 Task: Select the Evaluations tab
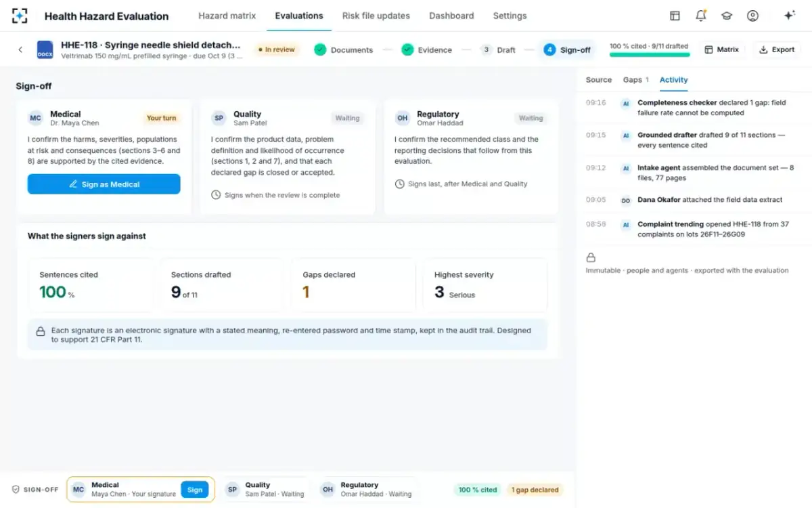click(x=299, y=16)
